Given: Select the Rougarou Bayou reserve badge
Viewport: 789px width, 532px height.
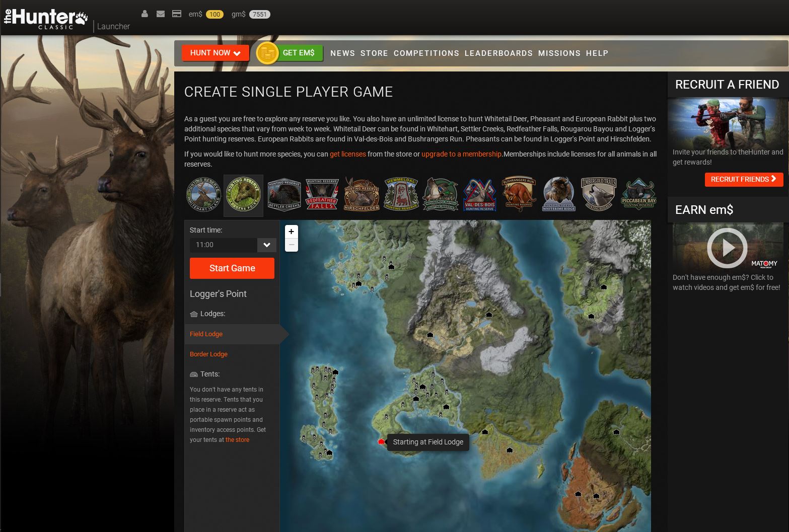Looking at the screenshot, I should coord(441,195).
